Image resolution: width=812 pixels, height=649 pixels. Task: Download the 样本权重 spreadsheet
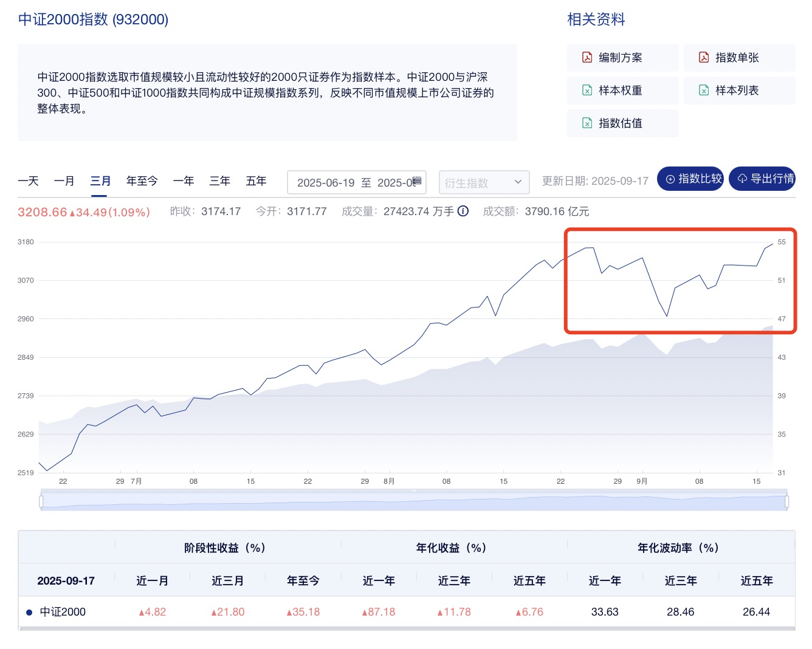pos(622,91)
